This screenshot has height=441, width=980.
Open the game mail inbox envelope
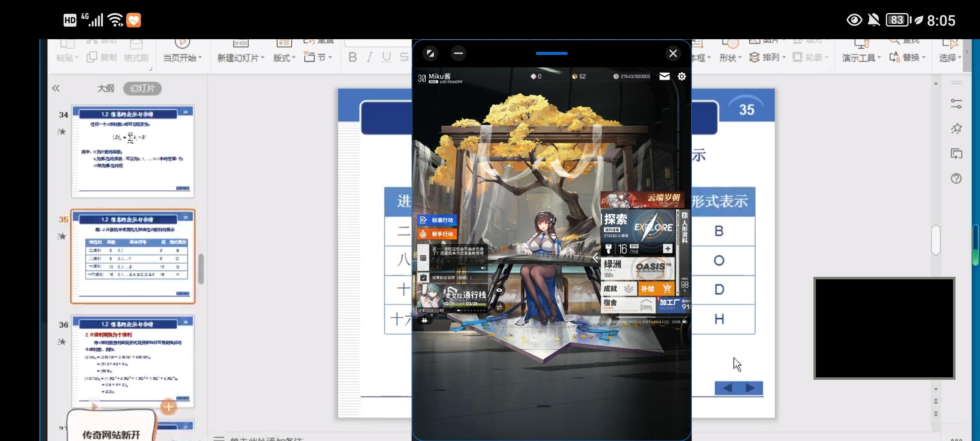coord(664,76)
